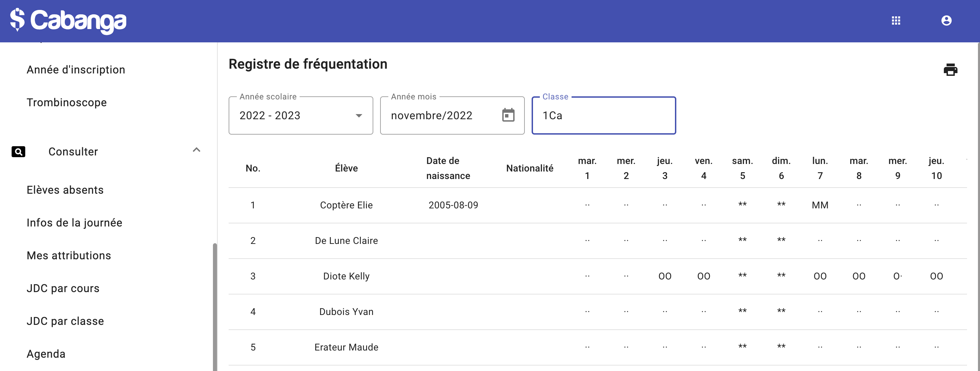Click the sidebar scrollbar

coord(215,307)
